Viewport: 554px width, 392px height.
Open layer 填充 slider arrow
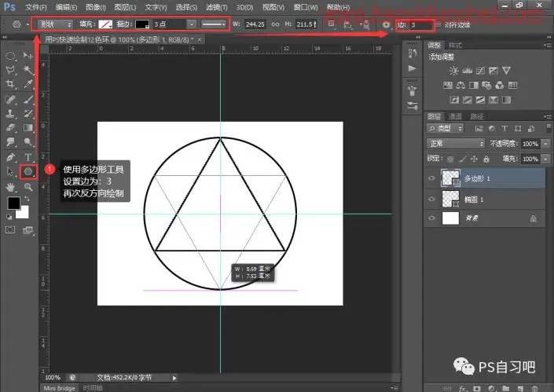(546, 159)
